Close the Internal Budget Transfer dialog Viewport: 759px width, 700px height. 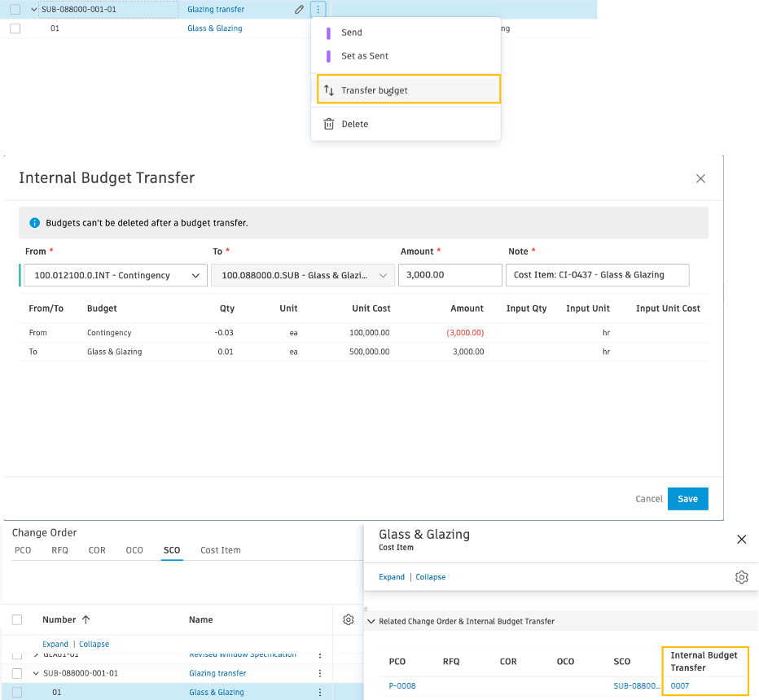(700, 178)
